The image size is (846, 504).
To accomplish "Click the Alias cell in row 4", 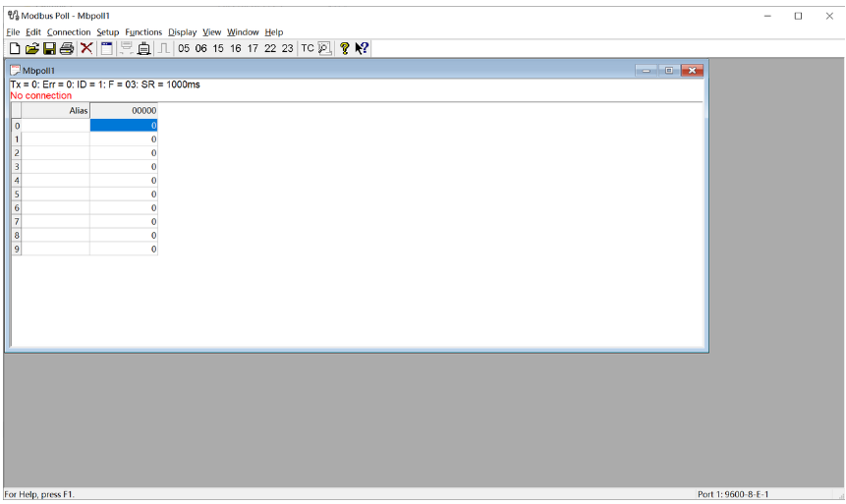I will [56, 180].
